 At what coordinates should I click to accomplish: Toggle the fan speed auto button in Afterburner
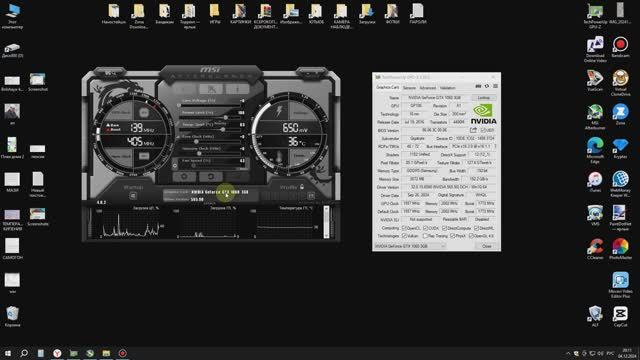(x=175, y=165)
